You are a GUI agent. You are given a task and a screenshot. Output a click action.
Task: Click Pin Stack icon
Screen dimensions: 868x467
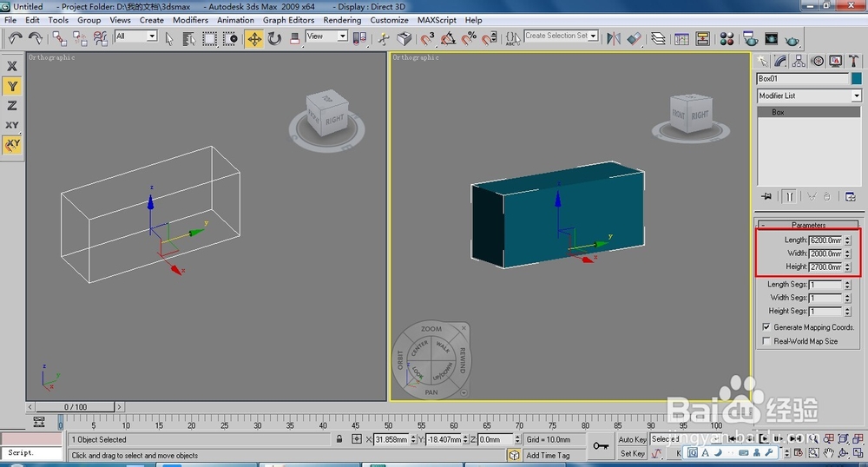(766, 196)
